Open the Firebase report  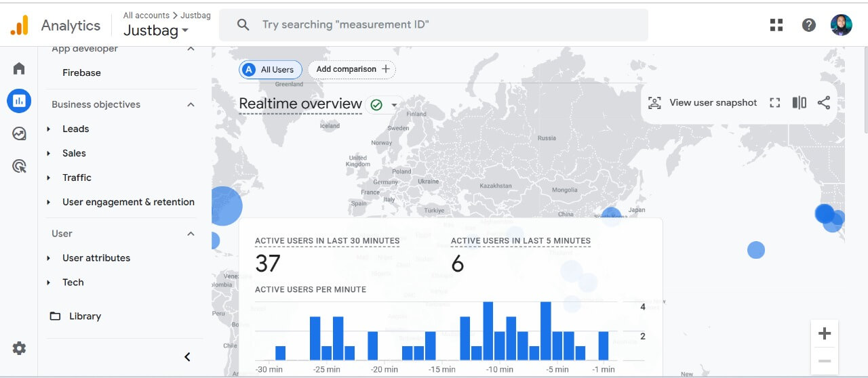pyautogui.click(x=81, y=72)
